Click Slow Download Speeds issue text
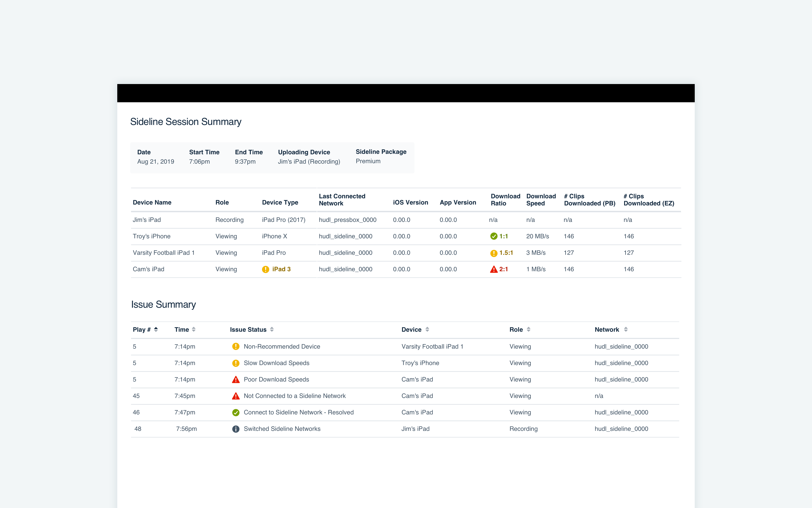812x508 pixels. click(277, 363)
